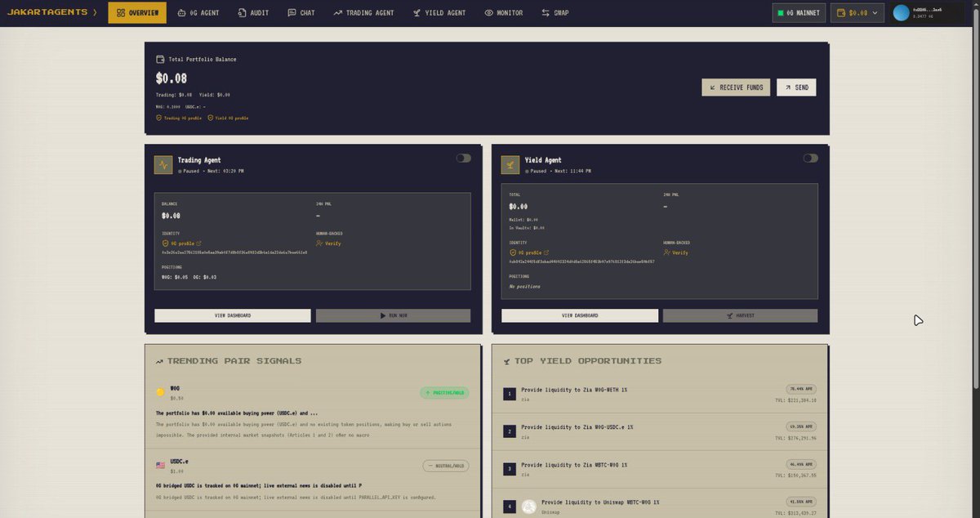Click the 78.44% APR badge
980x518 pixels.
click(x=801, y=389)
